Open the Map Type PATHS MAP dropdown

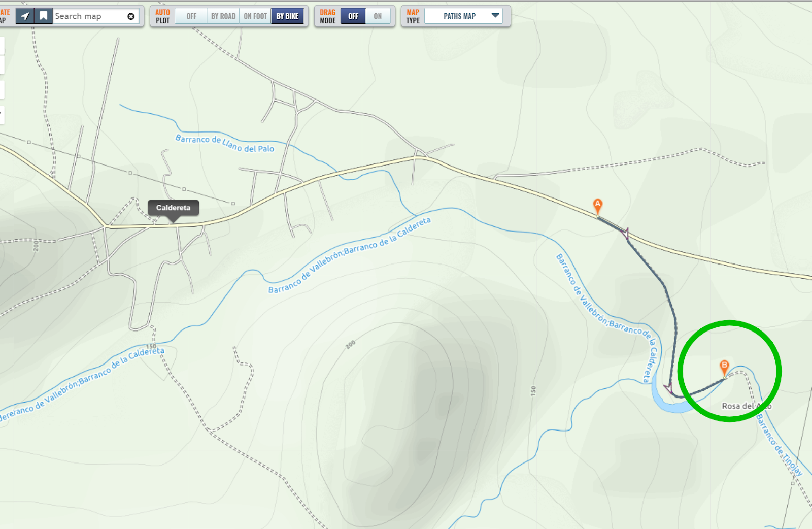click(x=463, y=16)
